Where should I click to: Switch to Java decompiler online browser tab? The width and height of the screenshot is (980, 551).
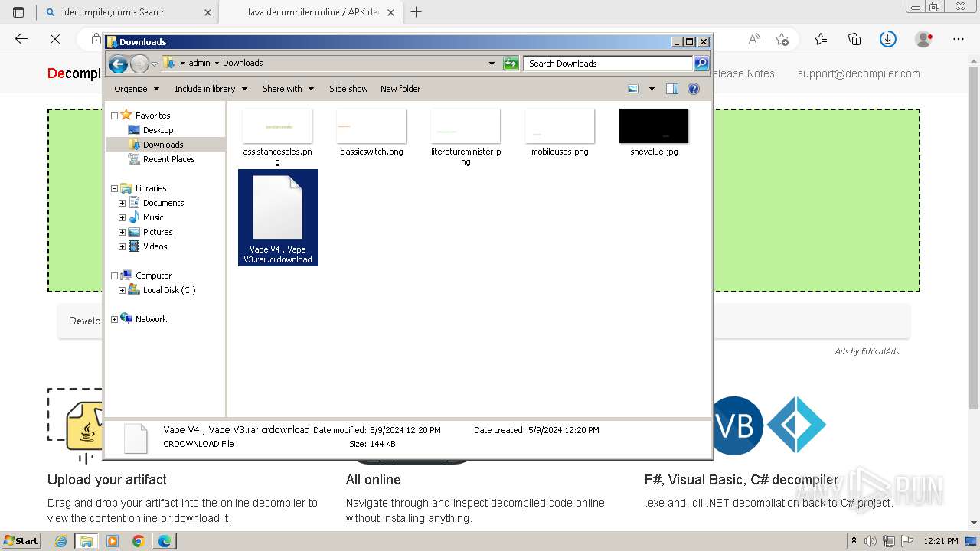pyautogui.click(x=310, y=12)
